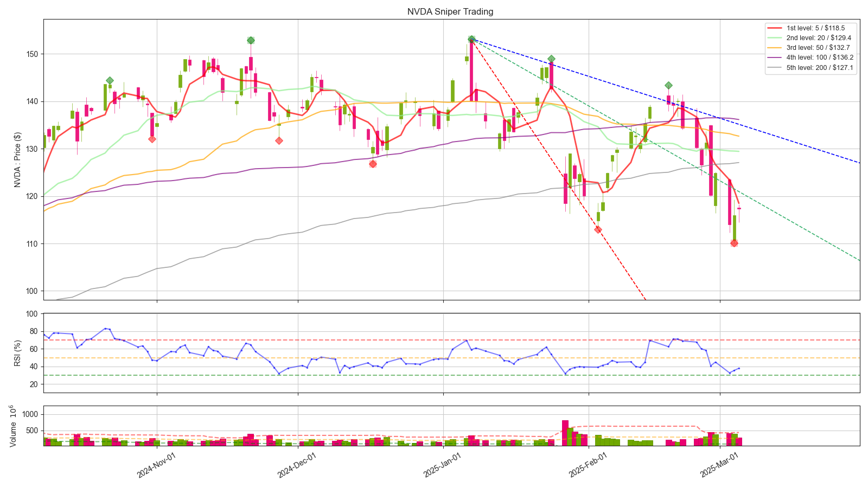Viewport: 868px width, 488px height.
Task: Select legend entry 2nd level: 20 / $129.4
Action: coord(819,38)
